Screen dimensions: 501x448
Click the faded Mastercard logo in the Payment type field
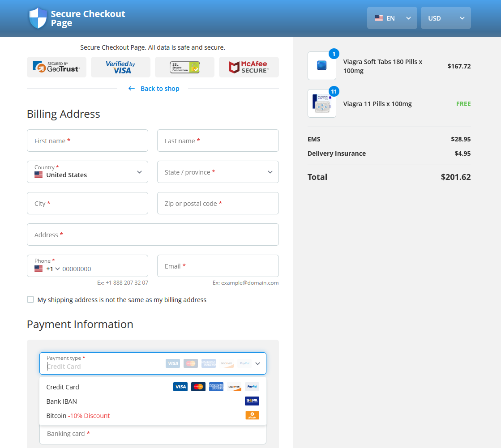(x=190, y=363)
